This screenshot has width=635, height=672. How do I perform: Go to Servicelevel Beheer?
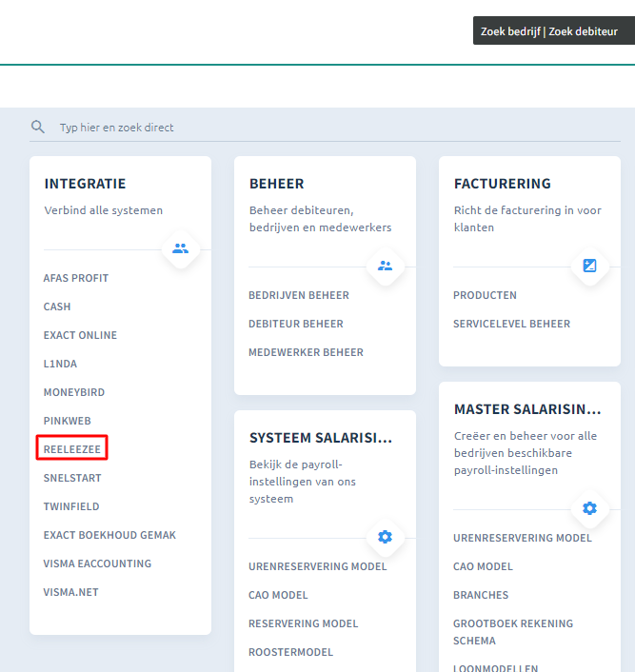pyautogui.click(x=511, y=324)
